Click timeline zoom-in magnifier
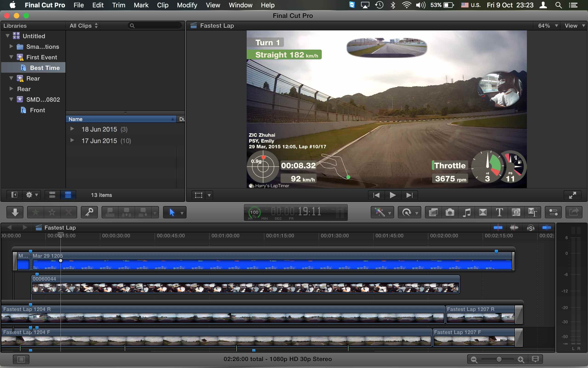The width and height of the screenshot is (588, 368). click(x=521, y=359)
